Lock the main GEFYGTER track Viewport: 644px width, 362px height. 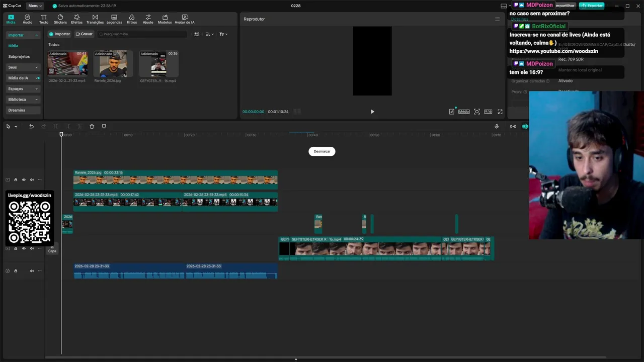tap(16, 248)
